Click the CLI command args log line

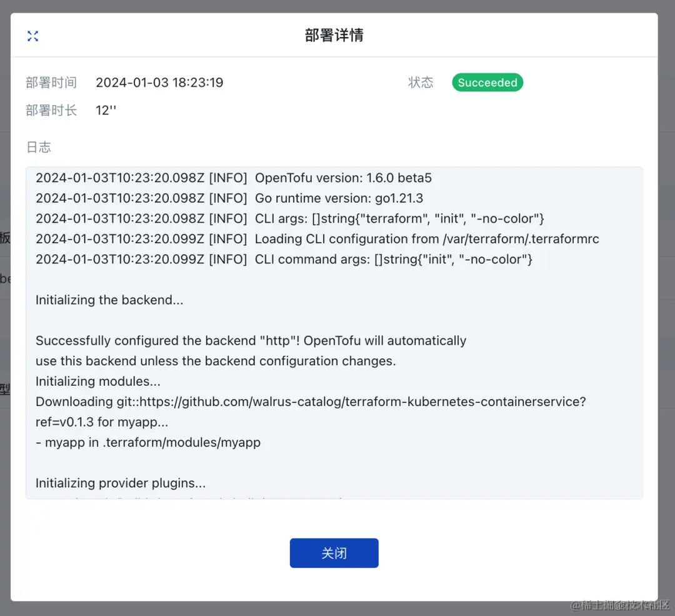[x=284, y=259]
